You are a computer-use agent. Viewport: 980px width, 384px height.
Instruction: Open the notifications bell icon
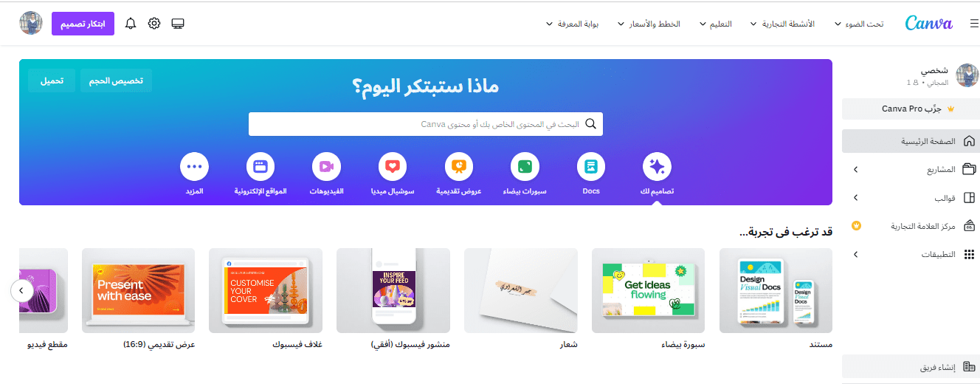[x=131, y=24]
